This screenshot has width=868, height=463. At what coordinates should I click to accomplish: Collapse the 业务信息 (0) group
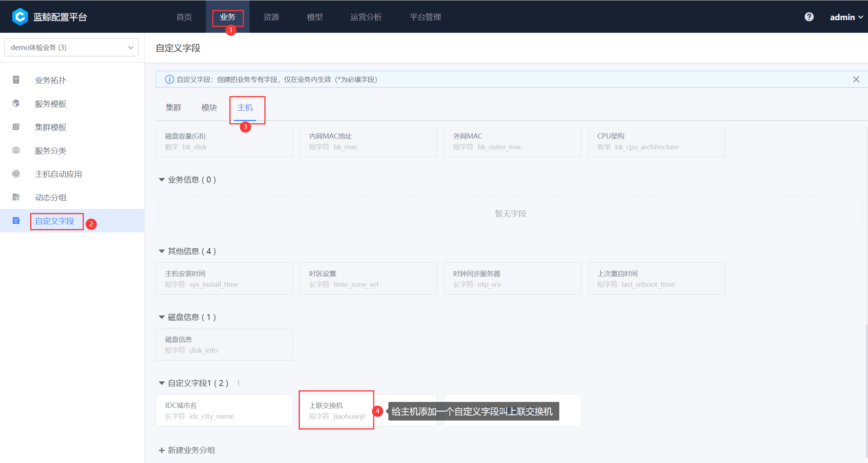click(x=162, y=180)
